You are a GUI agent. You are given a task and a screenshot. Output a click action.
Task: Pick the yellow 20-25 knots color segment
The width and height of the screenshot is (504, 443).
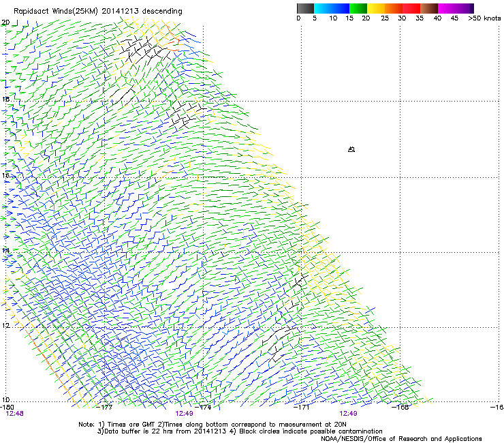point(376,8)
